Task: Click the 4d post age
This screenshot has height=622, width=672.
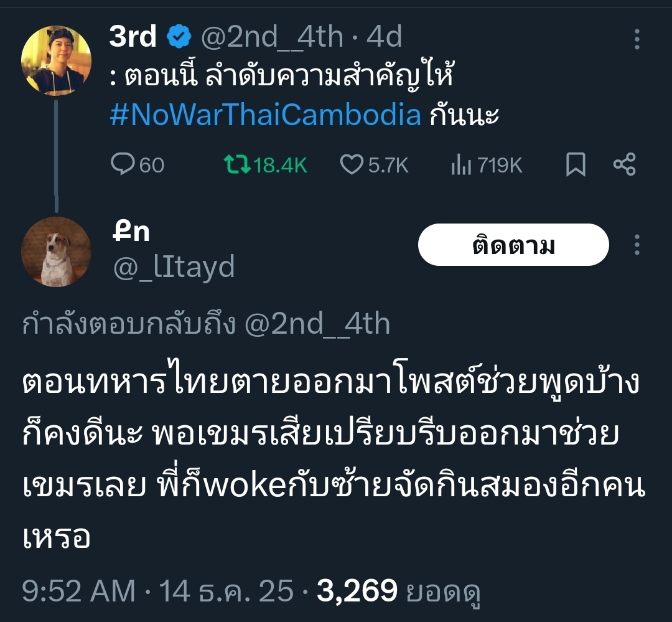Action: tap(385, 39)
